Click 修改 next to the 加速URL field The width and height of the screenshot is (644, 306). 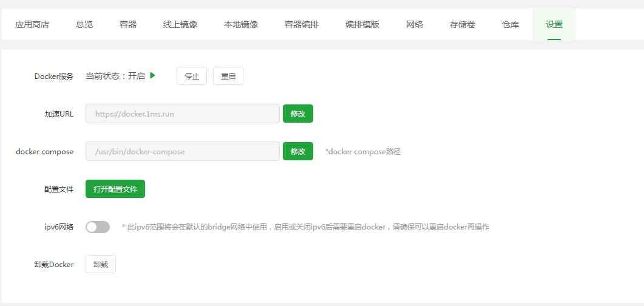[298, 114]
